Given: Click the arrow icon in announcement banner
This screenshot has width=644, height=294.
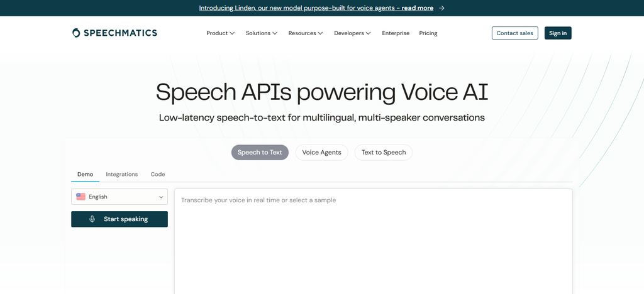Looking at the screenshot, I should click(x=441, y=8).
